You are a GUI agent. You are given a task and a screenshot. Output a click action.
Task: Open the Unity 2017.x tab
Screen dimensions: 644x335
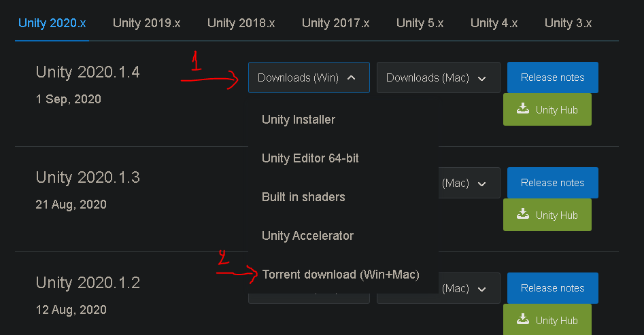(335, 23)
